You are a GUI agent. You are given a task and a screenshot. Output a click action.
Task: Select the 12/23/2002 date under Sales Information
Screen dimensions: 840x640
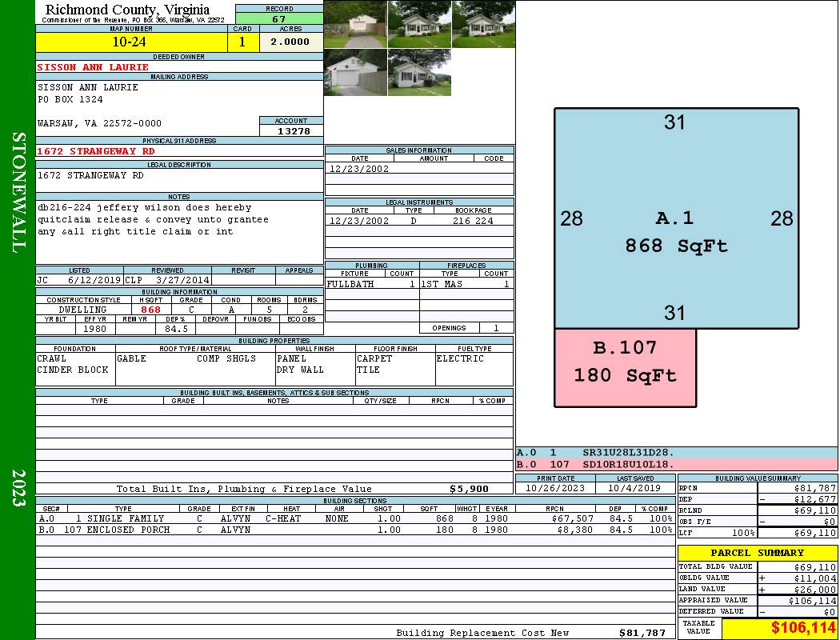(359, 169)
